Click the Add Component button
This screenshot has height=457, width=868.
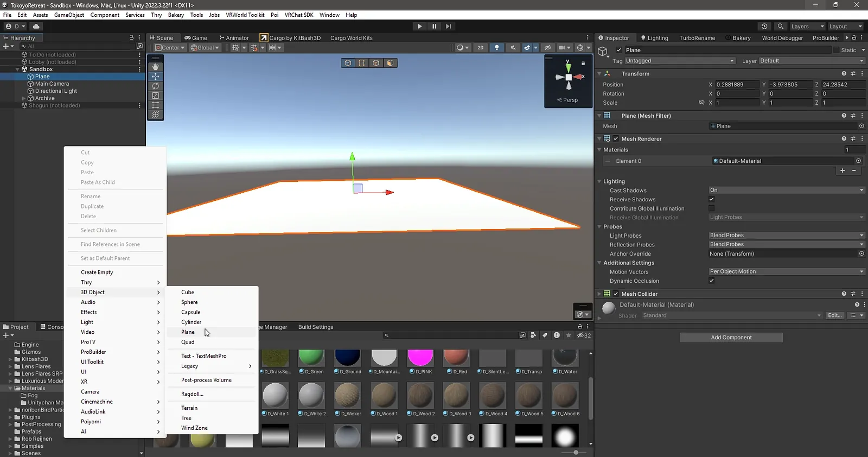(731, 338)
